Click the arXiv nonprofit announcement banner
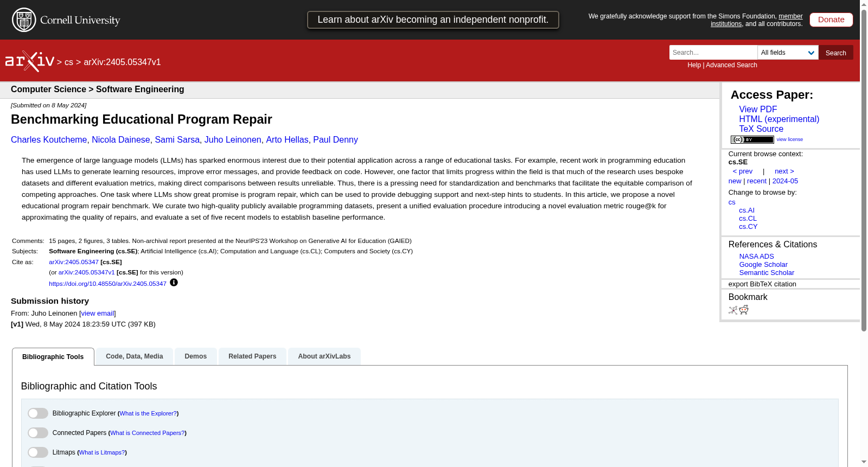 tap(433, 20)
